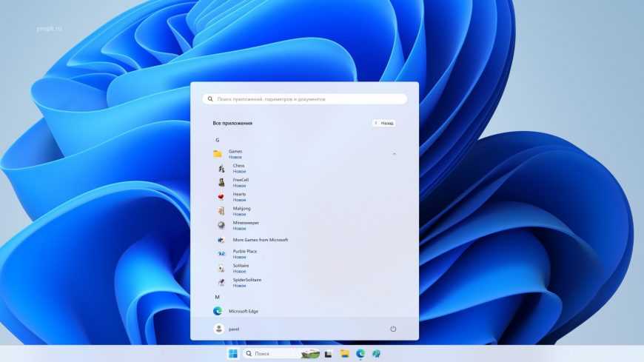
Task: Select the 'More Games from Microsoft' label
Action: tap(261, 240)
